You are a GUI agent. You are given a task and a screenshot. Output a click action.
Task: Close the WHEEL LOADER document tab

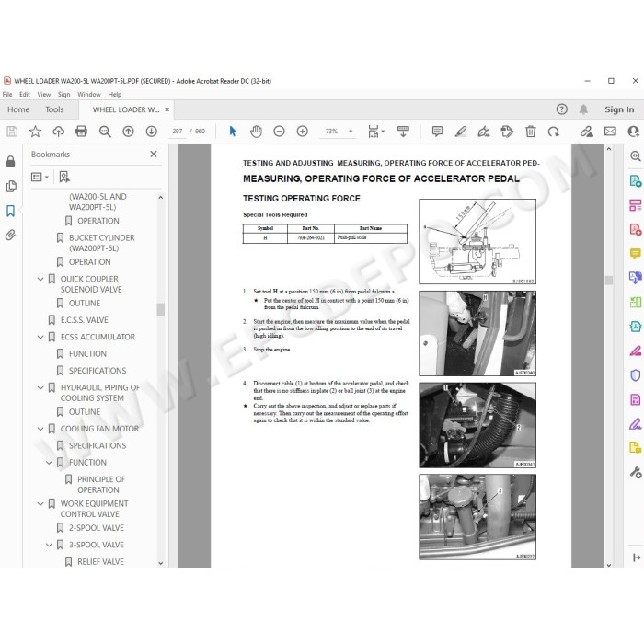[x=167, y=109]
